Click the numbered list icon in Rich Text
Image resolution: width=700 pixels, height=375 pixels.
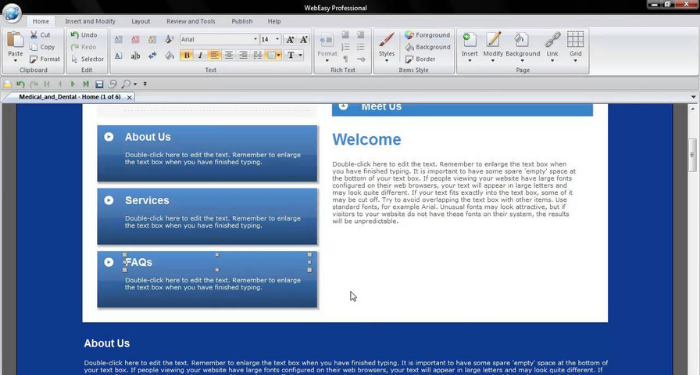(346, 47)
